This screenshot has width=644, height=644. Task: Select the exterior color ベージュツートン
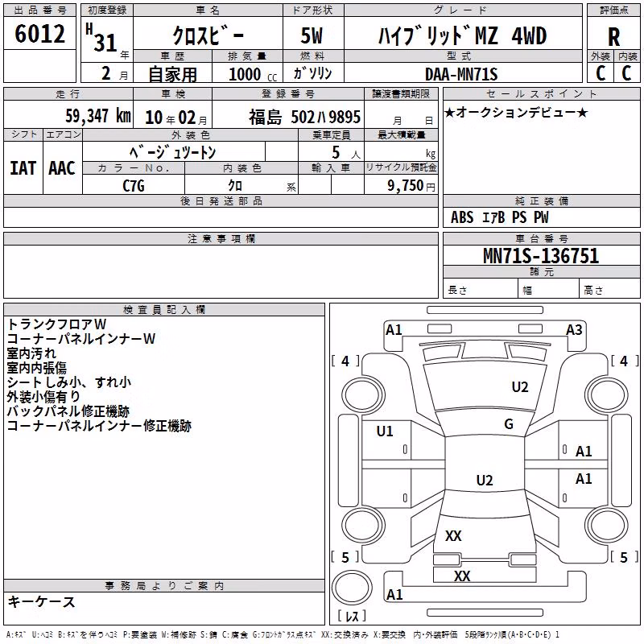click(172, 152)
